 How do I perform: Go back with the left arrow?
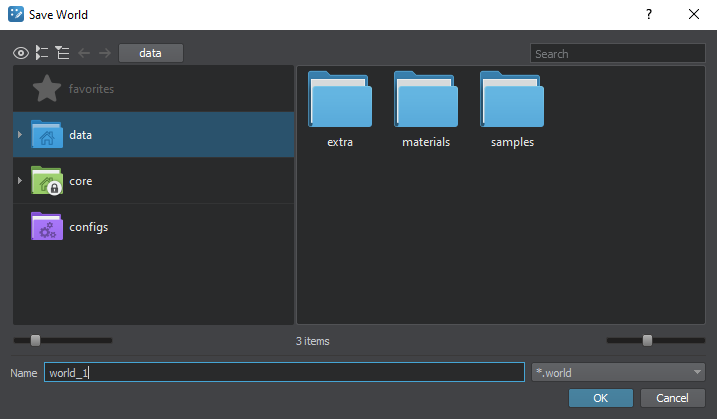point(84,53)
